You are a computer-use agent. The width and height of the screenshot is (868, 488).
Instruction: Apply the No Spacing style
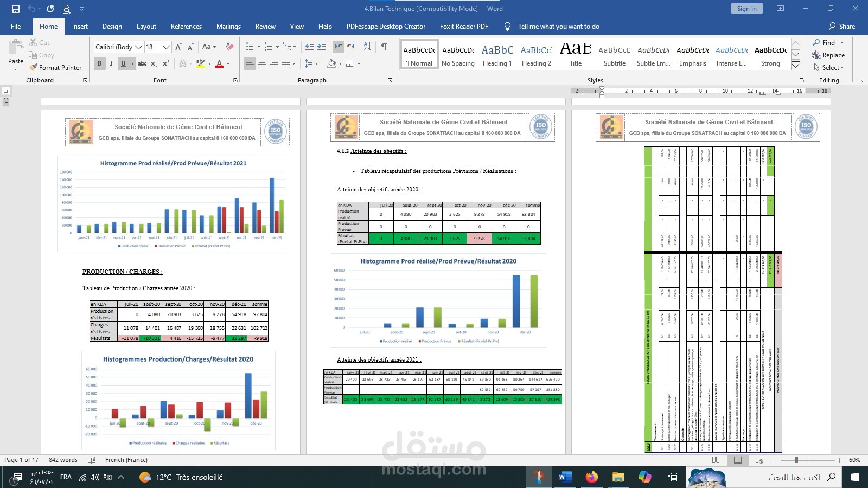[x=458, y=55]
